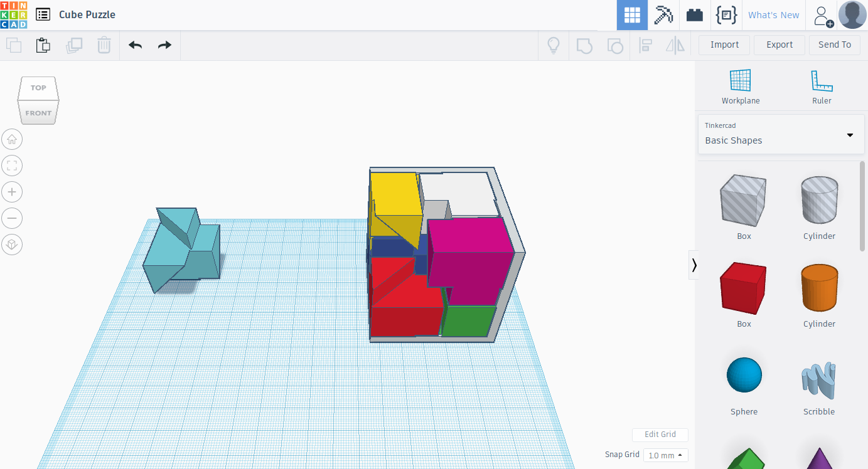Click the Ungroup shapes icon
The width and height of the screenshot is (868, 469).
tap(615, 45)
